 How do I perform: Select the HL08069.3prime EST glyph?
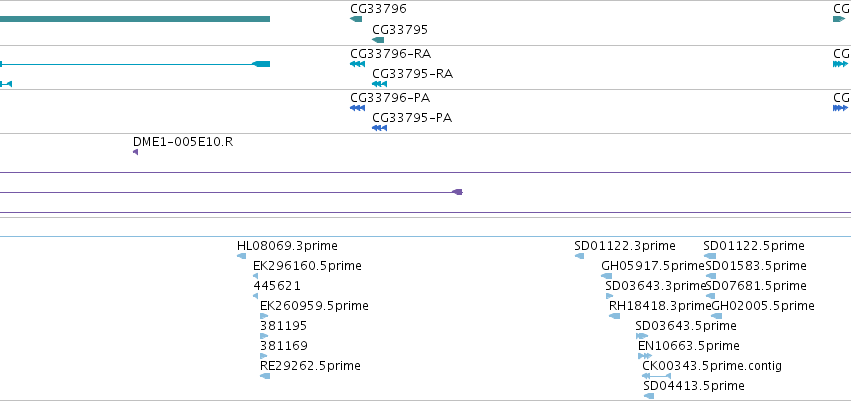(242, 256)
